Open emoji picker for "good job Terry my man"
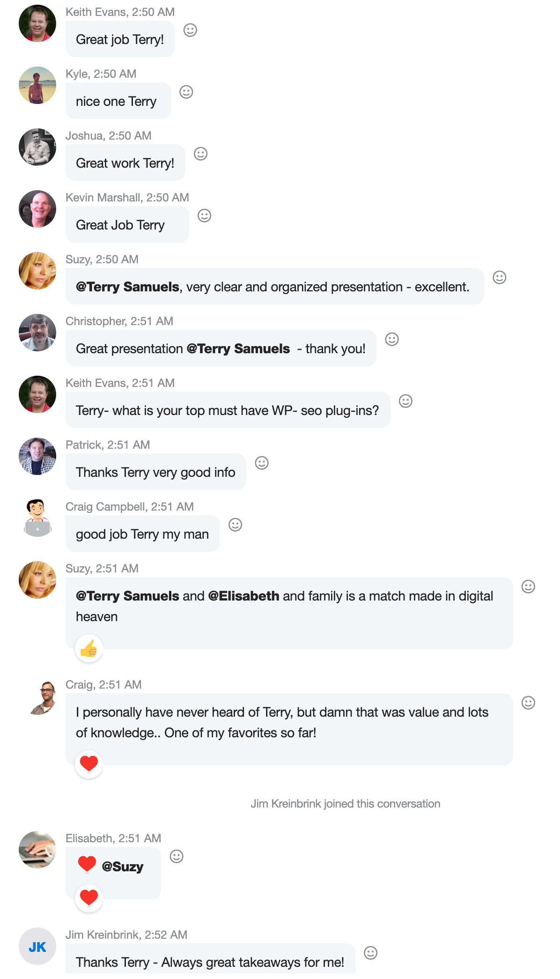This screenshot has height=979, width=560. pos(235,525)
